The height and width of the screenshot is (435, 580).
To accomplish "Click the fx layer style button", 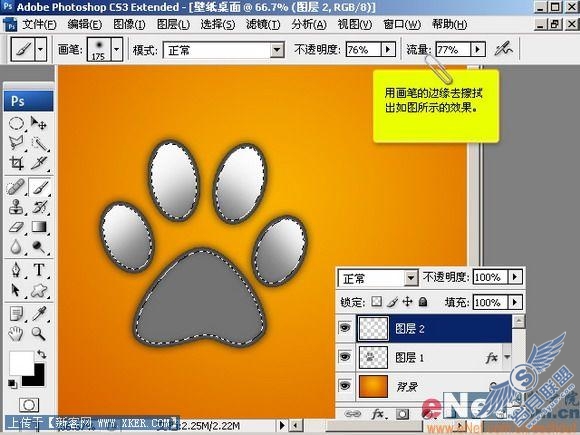I will 377,414.
